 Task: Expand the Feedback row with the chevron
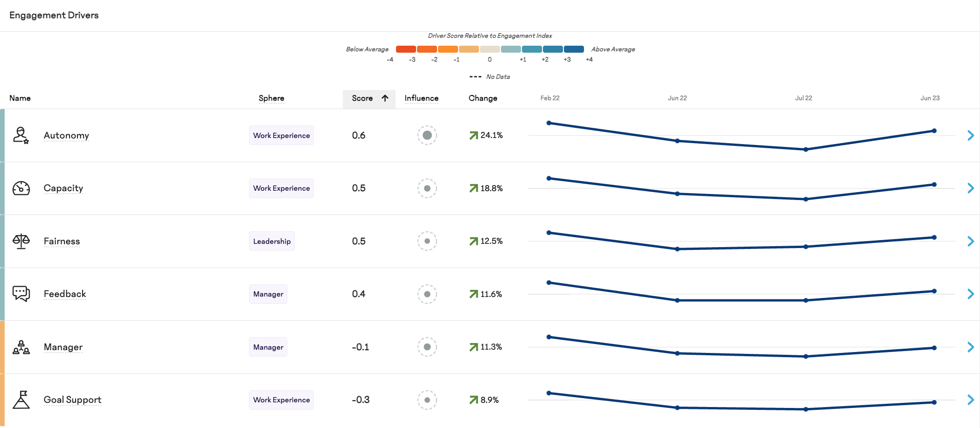(971, 294)
